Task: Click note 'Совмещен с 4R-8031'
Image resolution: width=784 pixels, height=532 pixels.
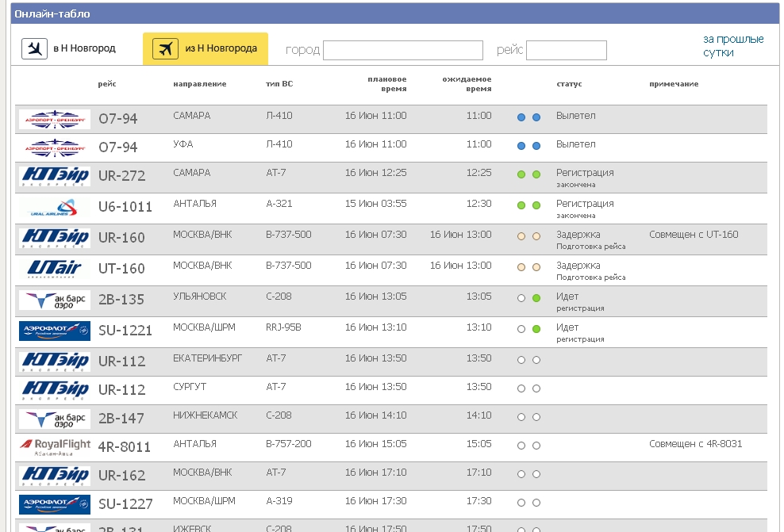Action: coord(695,443)
